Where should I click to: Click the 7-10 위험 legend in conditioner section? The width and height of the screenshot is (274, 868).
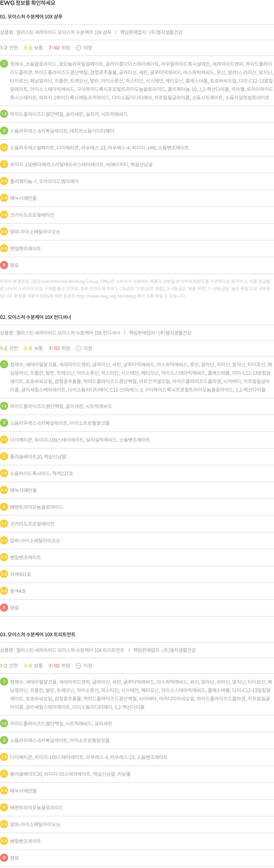59,348
